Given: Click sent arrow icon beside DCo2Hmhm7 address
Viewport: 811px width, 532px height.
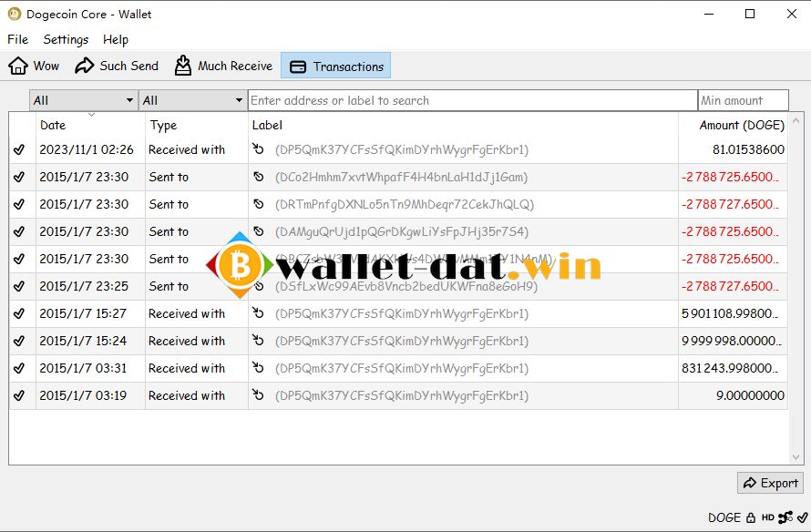Looking at the screenshot, I should click(x=259, y=177).
